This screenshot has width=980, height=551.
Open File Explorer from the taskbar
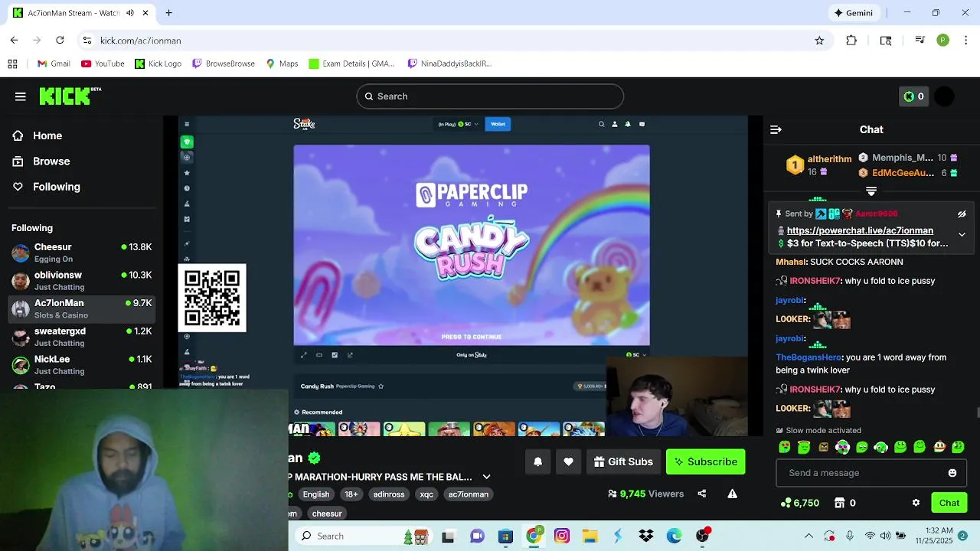pyautogui.click(x=590, y=536)
